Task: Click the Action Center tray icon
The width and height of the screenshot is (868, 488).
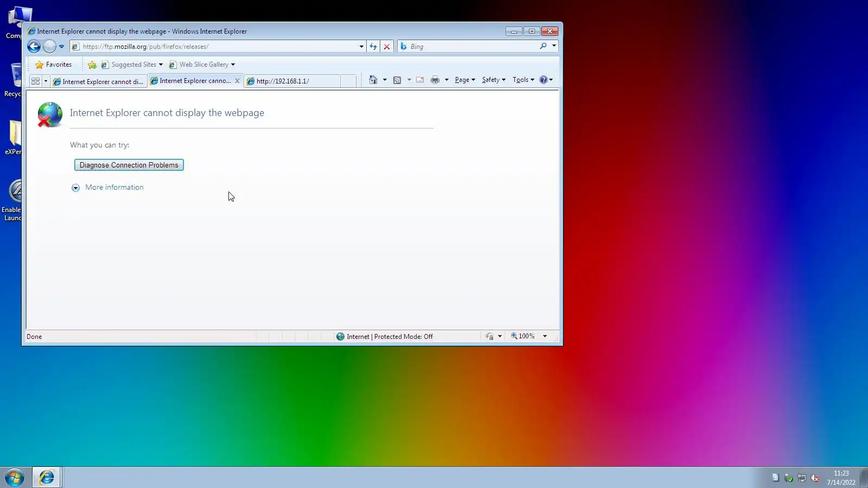Action: coord(775,478)
